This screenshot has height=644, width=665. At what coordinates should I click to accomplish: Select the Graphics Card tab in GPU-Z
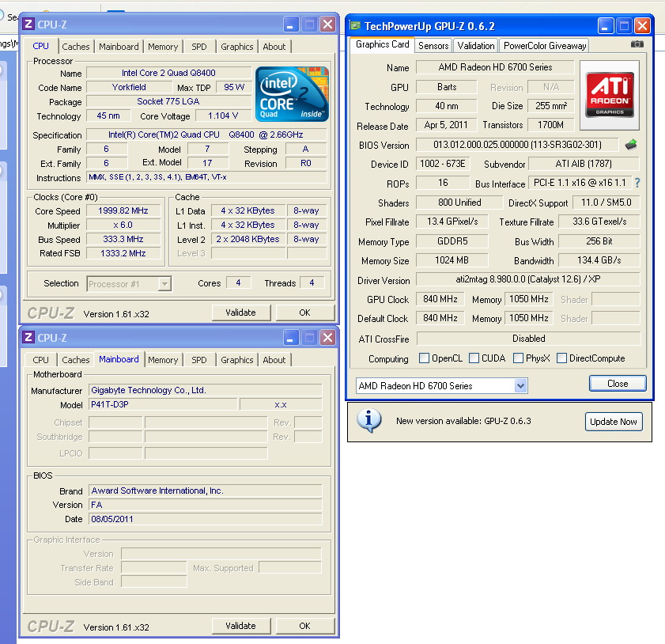[382, 44]
